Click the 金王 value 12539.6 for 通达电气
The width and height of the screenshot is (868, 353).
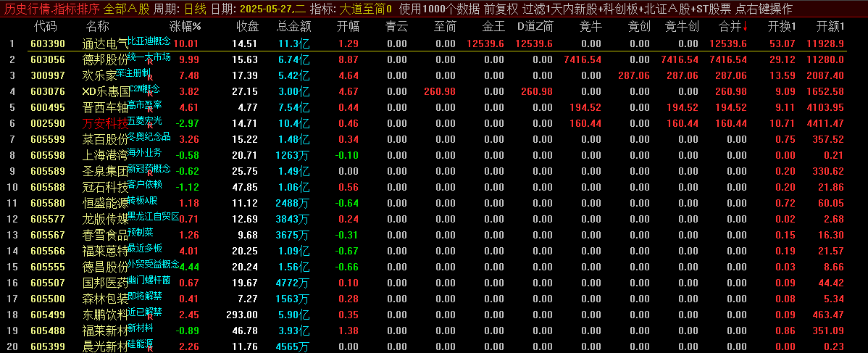click(x=486, y=43)
